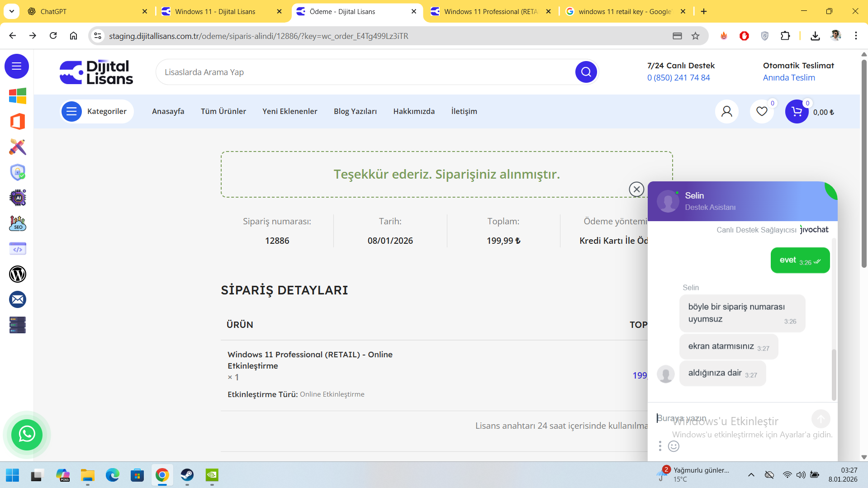Open the server hosting sidebar icon
The height and width of the screenshot is (488, 868).
(x=18, y=325)
